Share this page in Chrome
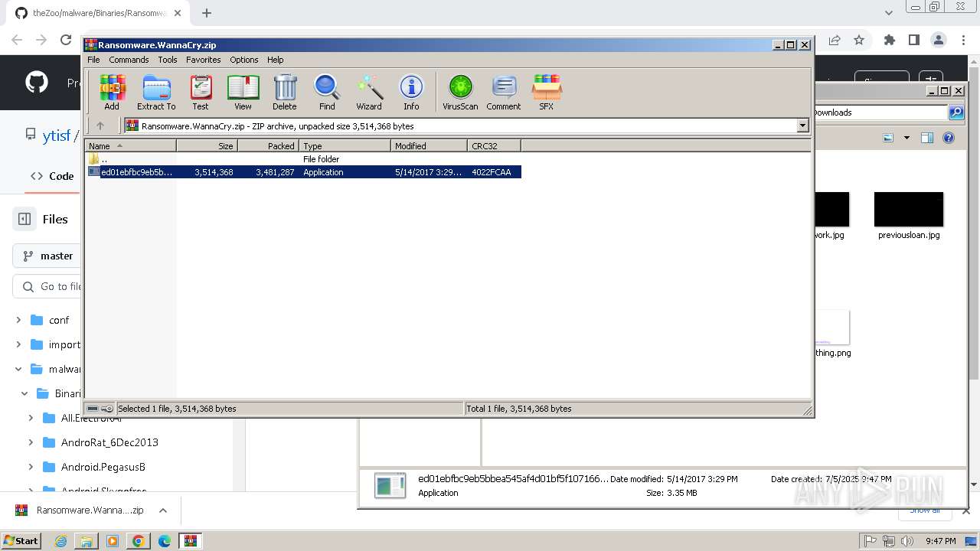This screenshot has height=551, width=980. pyautogui.click(x=835, y=40)
